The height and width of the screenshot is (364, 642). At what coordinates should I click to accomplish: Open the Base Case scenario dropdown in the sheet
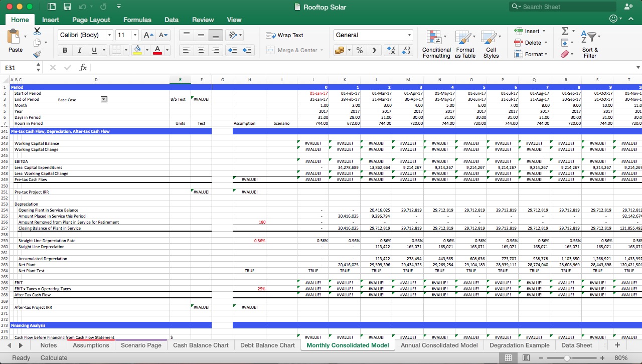104,99
